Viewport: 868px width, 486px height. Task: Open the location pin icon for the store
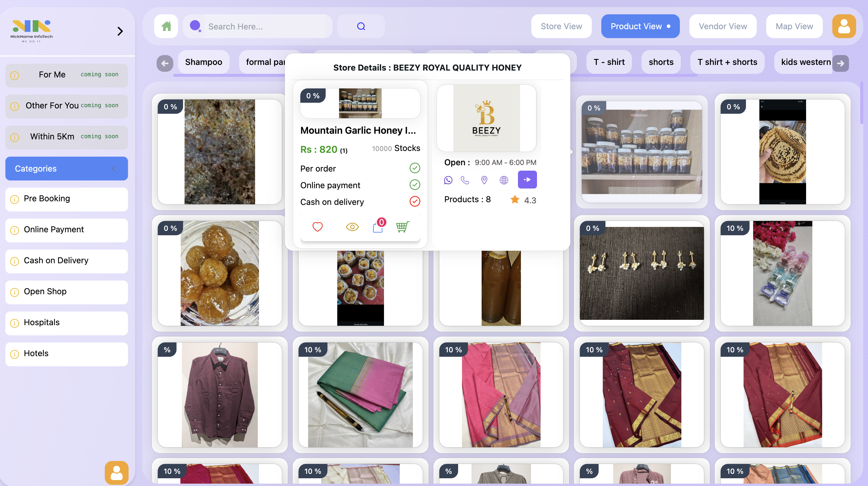click(x=484, y=180)
